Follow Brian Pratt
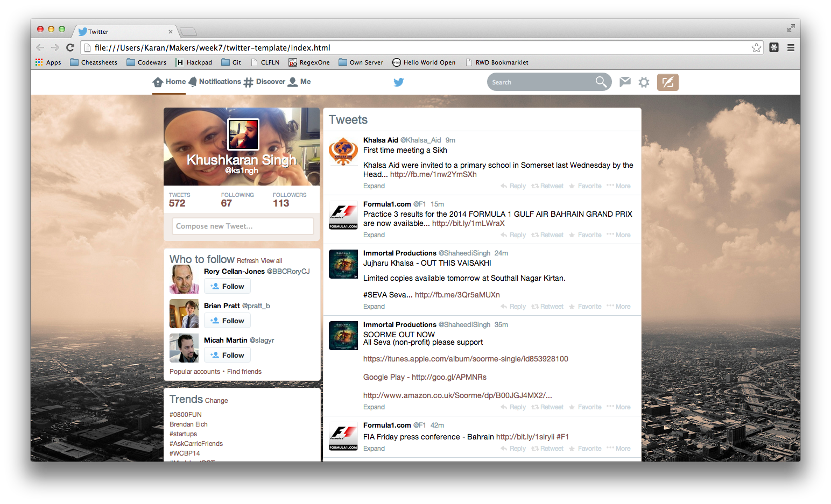 click(x=227, y=321)
